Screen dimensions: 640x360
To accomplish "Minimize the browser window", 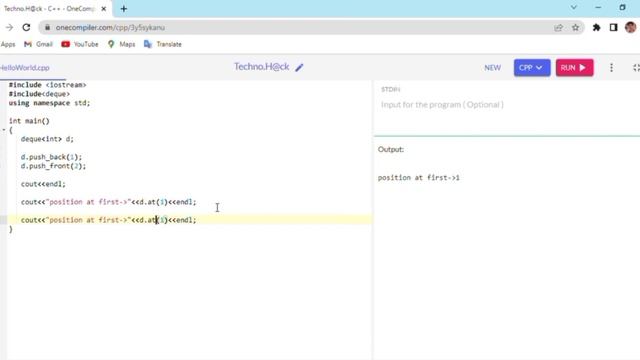I will tap(598, 7).
